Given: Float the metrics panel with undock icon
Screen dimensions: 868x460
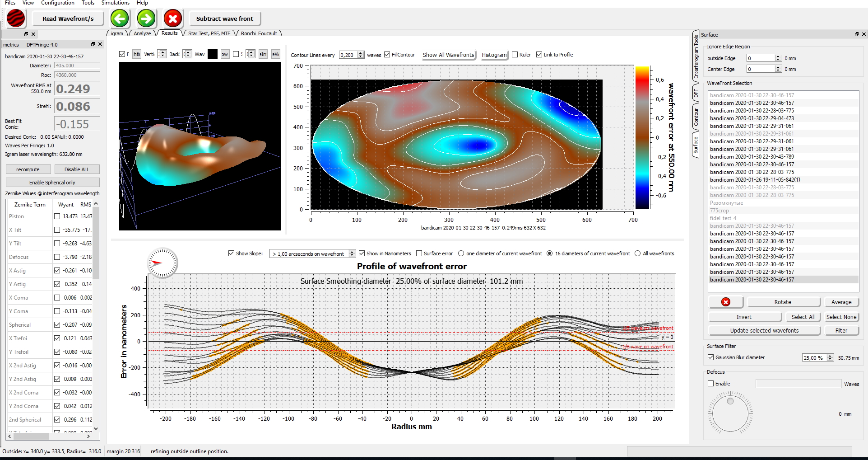Looking at the screenshot, I should [93, 44].
